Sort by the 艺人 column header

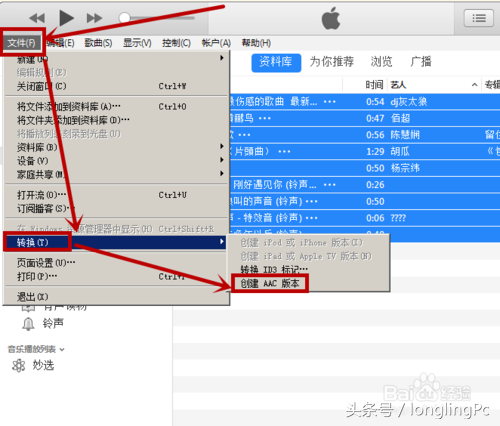point(398,85)
